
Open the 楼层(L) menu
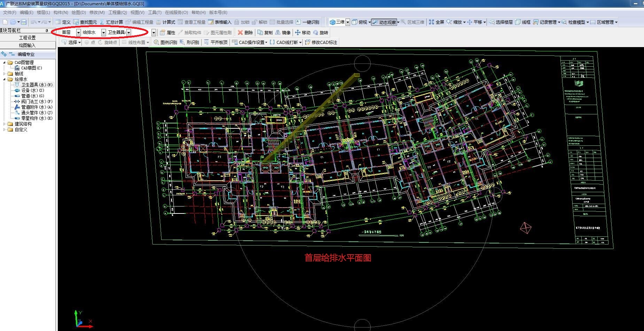point(44,12)
